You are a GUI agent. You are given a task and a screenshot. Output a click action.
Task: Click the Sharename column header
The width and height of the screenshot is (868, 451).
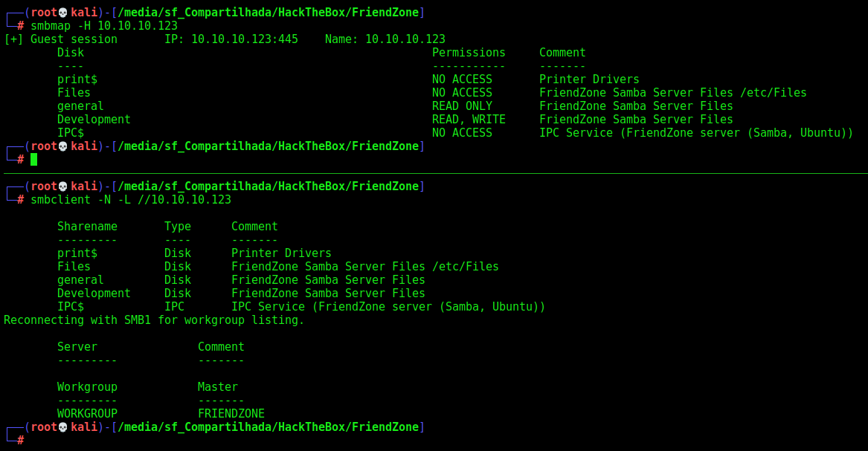pos(87,227)
